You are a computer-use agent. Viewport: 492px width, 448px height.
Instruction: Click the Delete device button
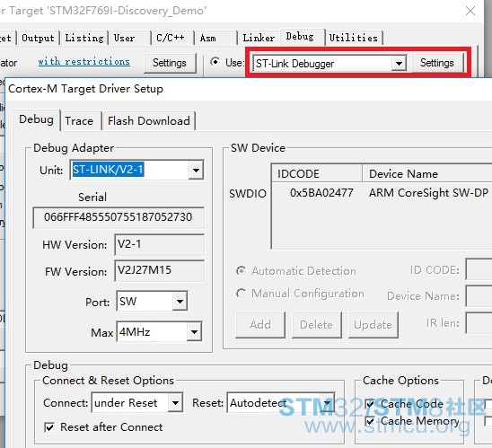tap(317, 325)
